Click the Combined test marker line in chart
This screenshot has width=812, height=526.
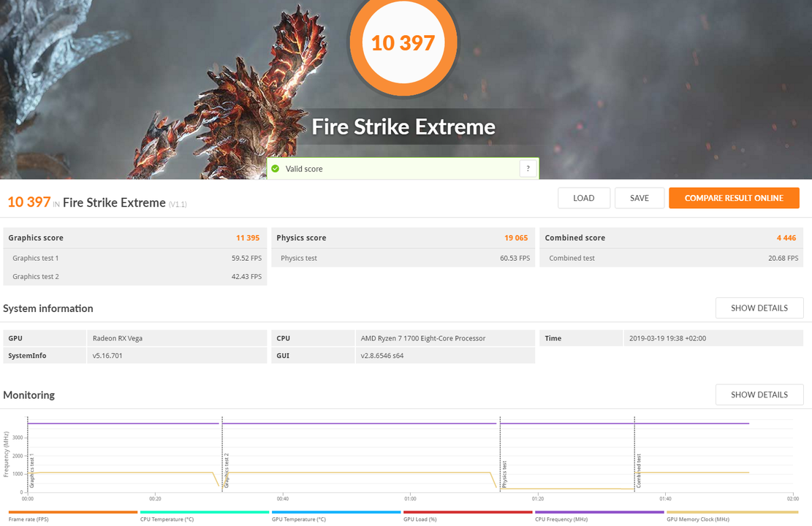[x=634, y=454]
